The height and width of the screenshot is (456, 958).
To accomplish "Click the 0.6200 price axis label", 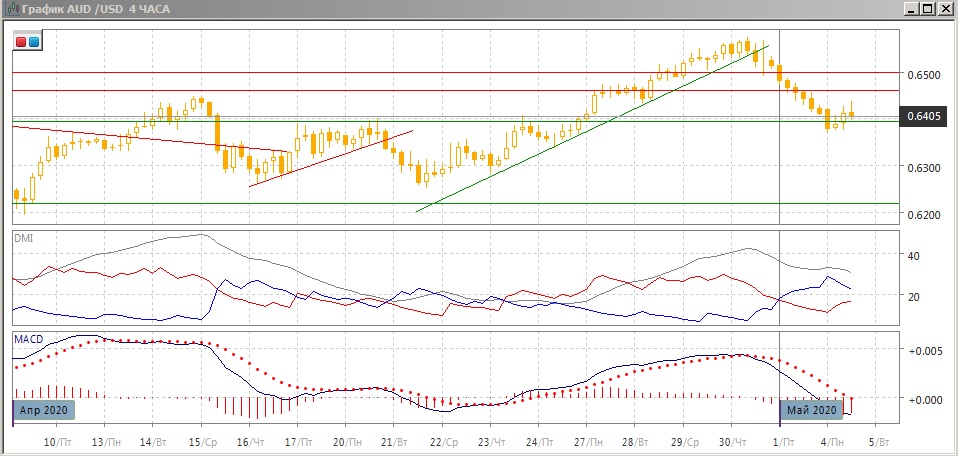I will 925,215.
